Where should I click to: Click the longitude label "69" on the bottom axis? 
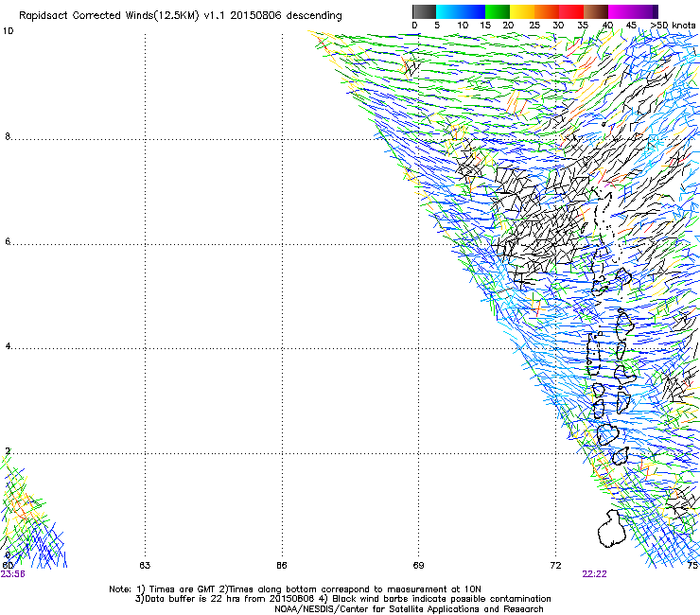coord(418,566)
